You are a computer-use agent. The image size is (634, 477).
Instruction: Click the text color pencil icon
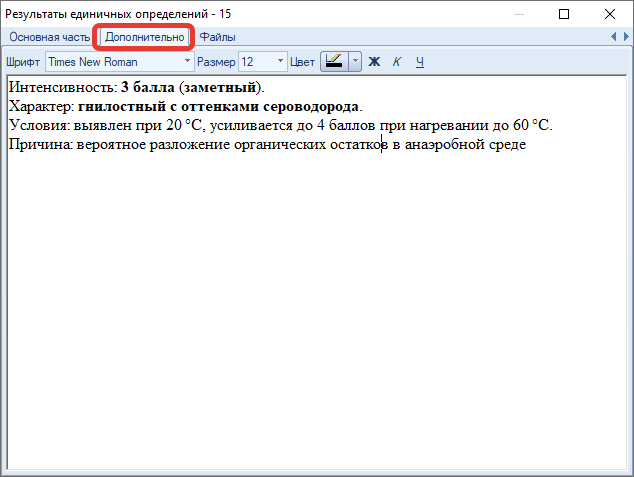click(334, 62)
